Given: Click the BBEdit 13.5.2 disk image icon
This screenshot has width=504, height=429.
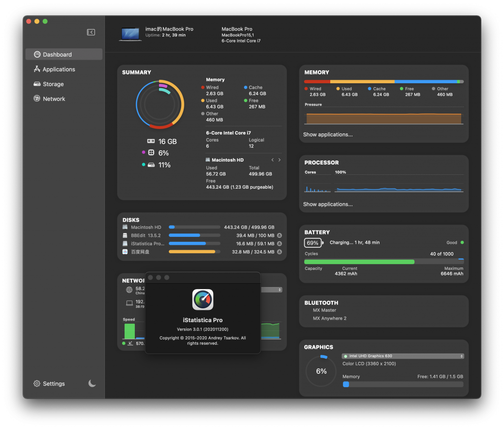Looking at the screenshot, I should 125,235.
